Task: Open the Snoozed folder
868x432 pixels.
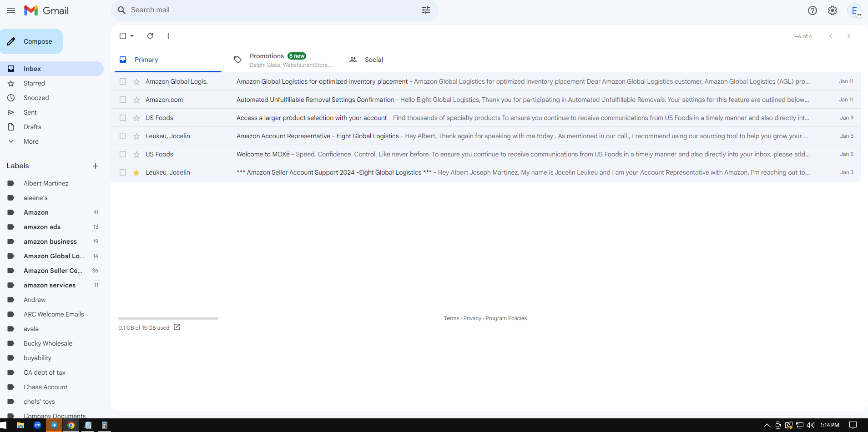Action: pos(52,98)
